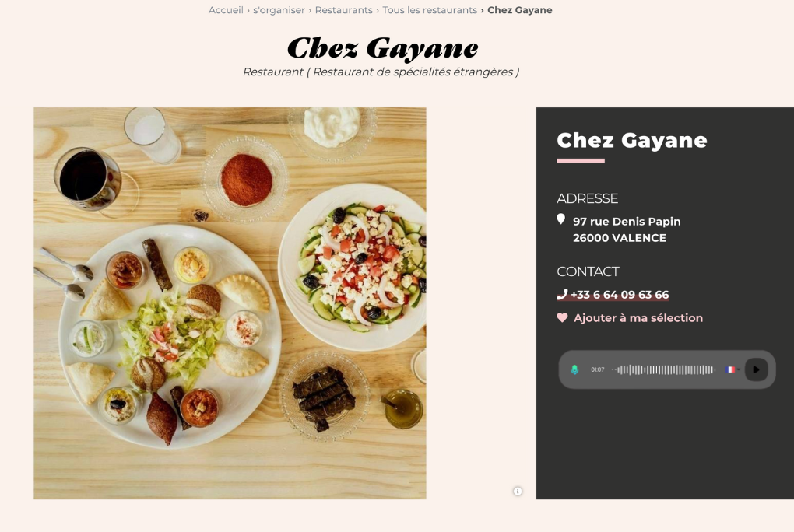Click the phone handset icon
This screenshot has width=794, height=532.
[562, 295]
